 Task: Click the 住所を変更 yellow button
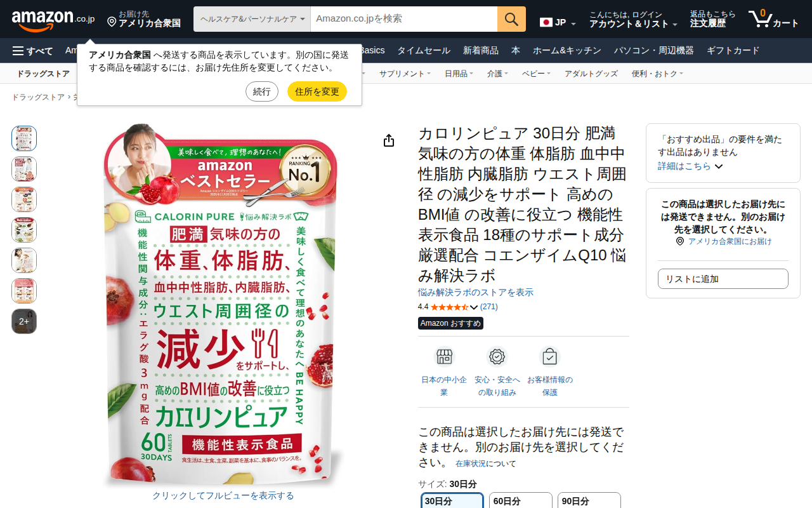pyautogui.click(x=317, y=91)
